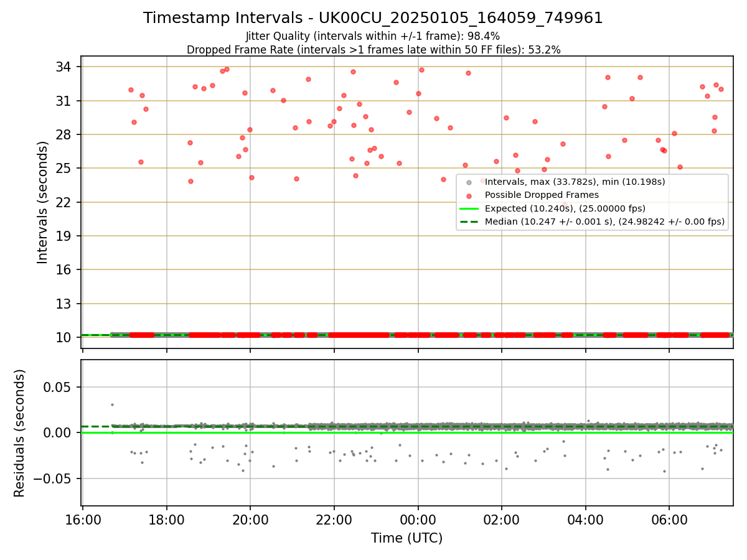The width and height of the screenshot is (747, 560).
Task: Click the '00:00' time tick label
Action: point(418,520)
